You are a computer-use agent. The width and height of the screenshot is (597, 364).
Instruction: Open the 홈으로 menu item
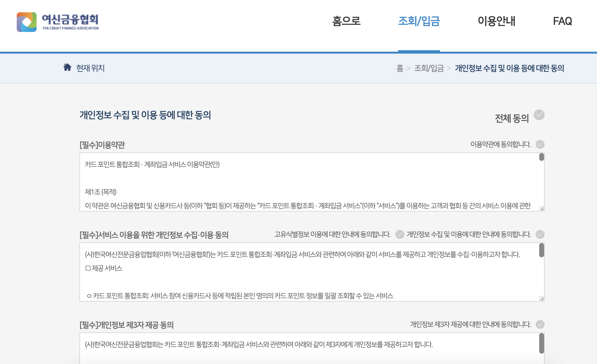pyautogui.click(x=346, y=21)
